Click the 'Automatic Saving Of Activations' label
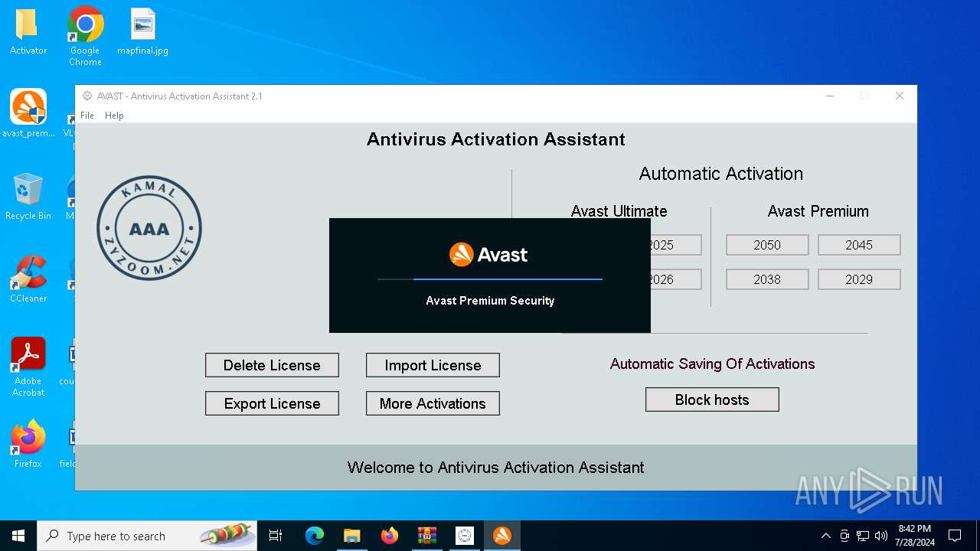Viewport: 980px width, 551px height. tap(712, 364)
